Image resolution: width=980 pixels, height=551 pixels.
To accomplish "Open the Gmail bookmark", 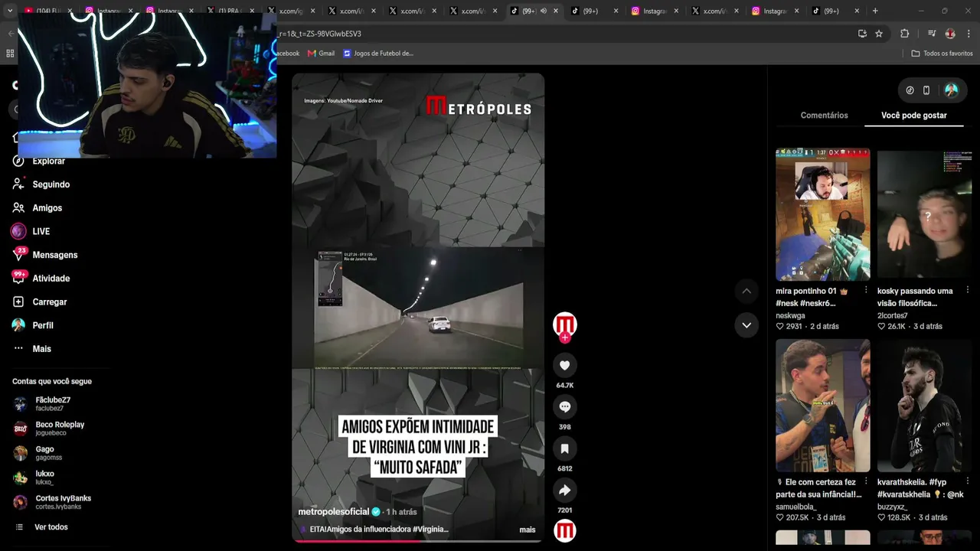I will coord(321,54).
